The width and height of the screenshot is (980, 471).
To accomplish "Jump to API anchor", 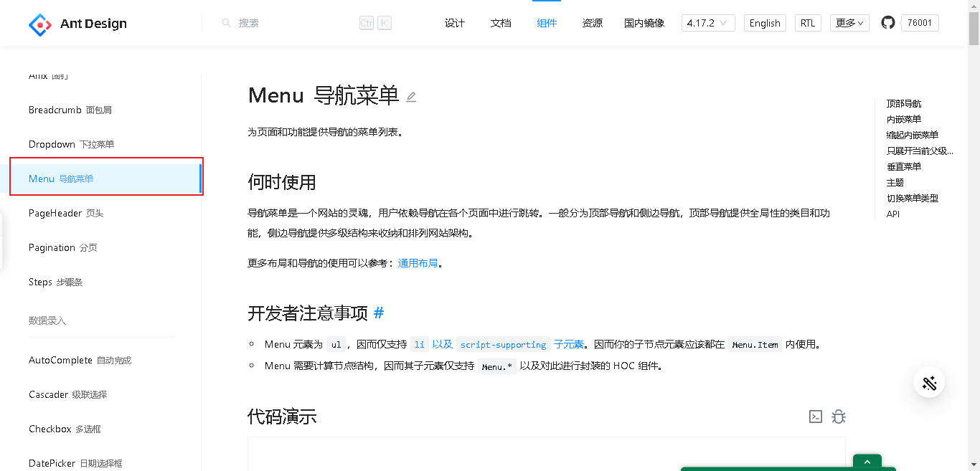I will 893,214.
